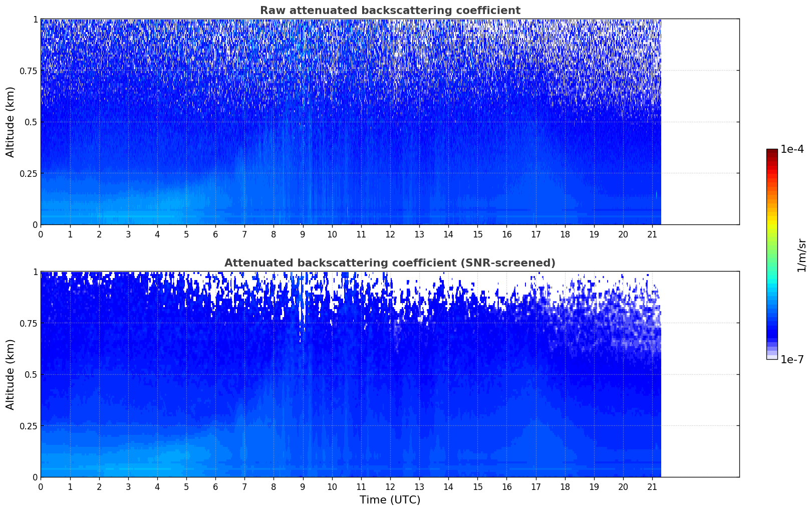Click time tick 1 under the bottom plot
Viewport: 812px width, 511px height.
(70, 486)
